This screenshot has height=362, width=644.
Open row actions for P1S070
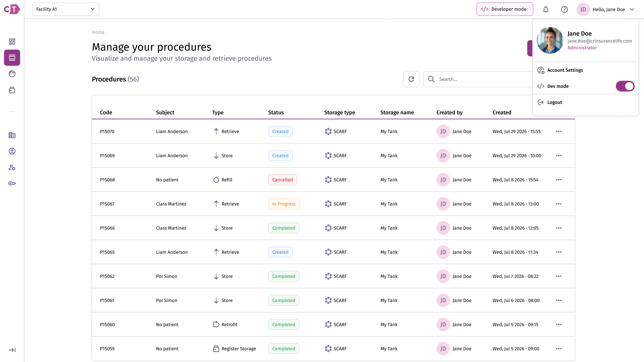coord(559,131)
